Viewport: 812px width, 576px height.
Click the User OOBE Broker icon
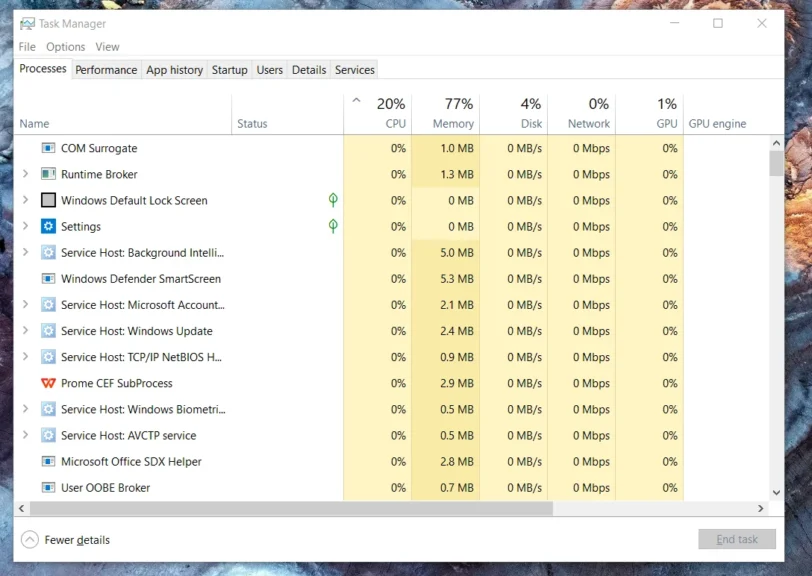pyautogui.click(x=48, y=487)
